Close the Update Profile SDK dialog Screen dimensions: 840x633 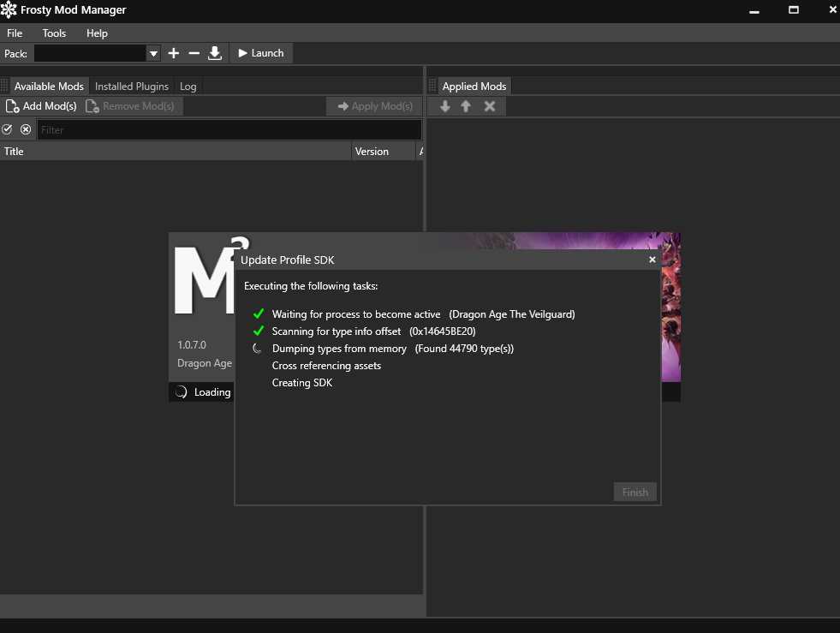coord(652,260)
